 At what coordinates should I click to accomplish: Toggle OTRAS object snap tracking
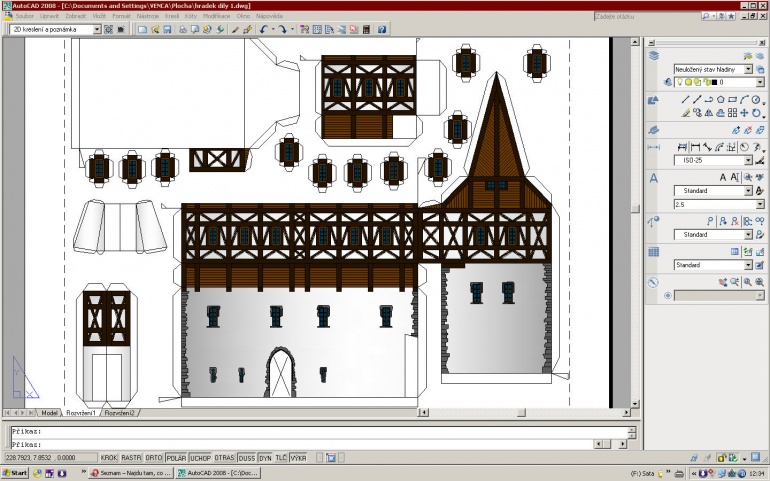[x=224, y=457]
